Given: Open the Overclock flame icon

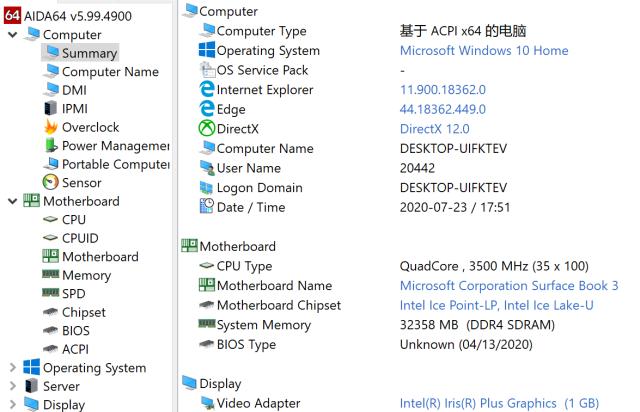Looking at the screenshot, I should tap(51, 127).
